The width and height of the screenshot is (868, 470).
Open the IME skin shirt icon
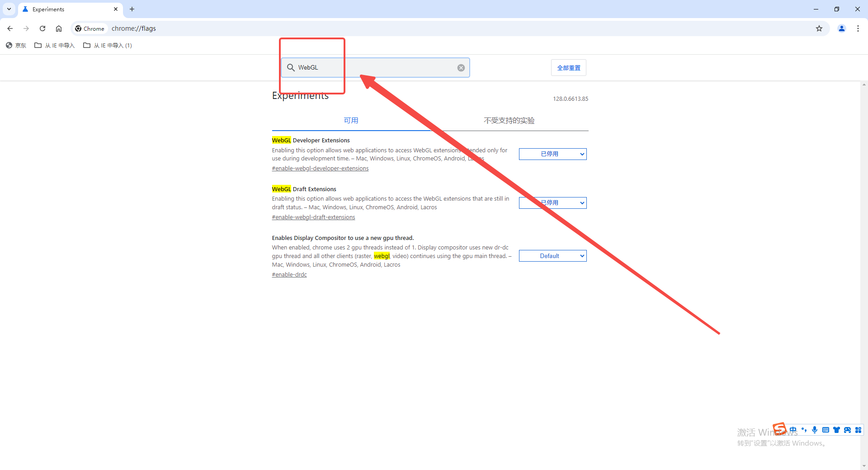click(x=836, y=430)
